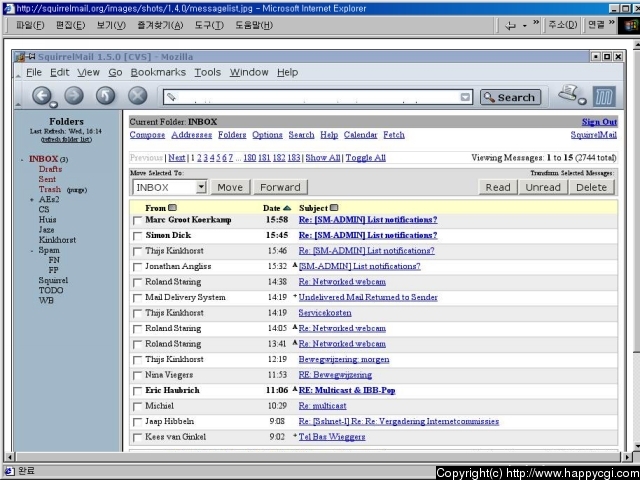Open Mozilla File menu
Viewport: 640px width, 480px height.
(34, 72)
